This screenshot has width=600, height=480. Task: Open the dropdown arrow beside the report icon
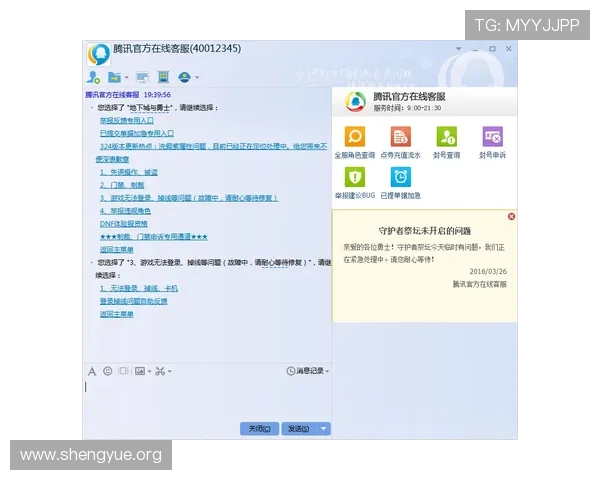pyautogui.click(x=197, y=78)
